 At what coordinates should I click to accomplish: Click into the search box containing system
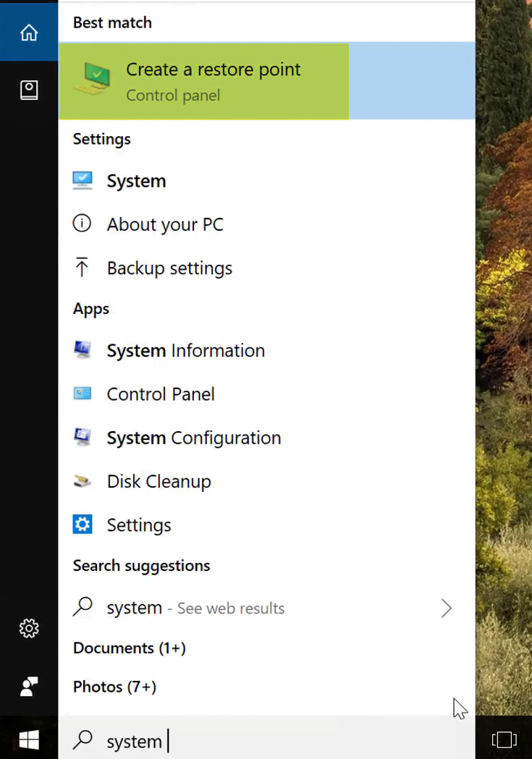(267, 741)
